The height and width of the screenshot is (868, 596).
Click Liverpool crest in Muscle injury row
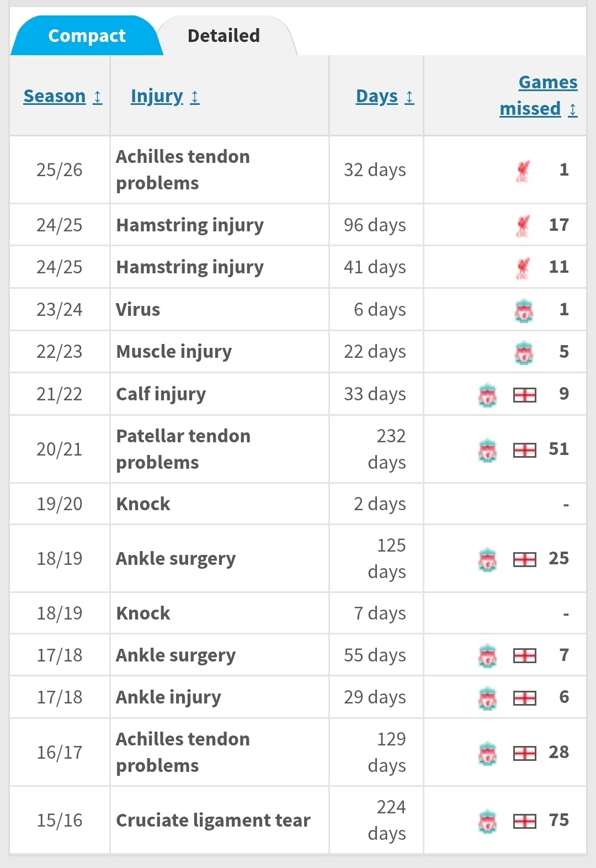point(524,352)
